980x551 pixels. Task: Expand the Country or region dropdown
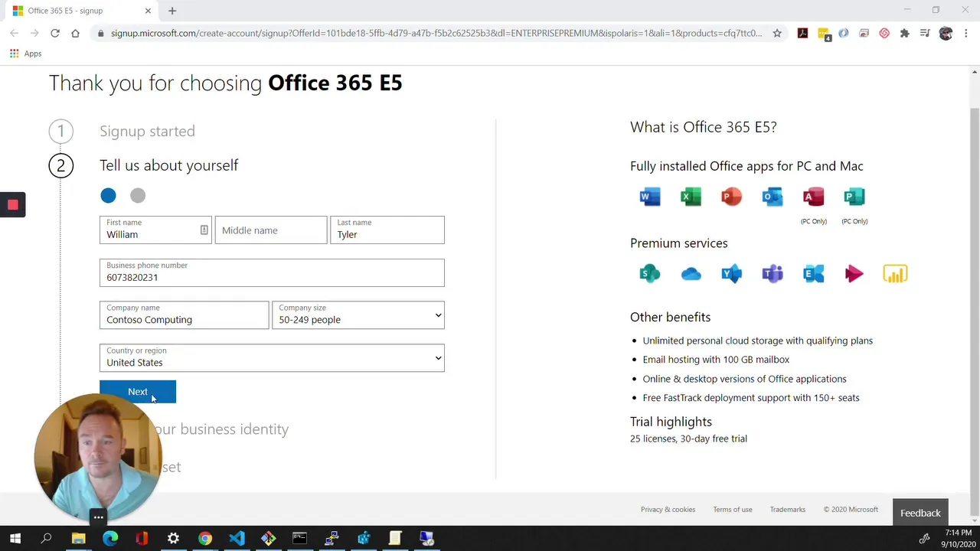point(272,358)
